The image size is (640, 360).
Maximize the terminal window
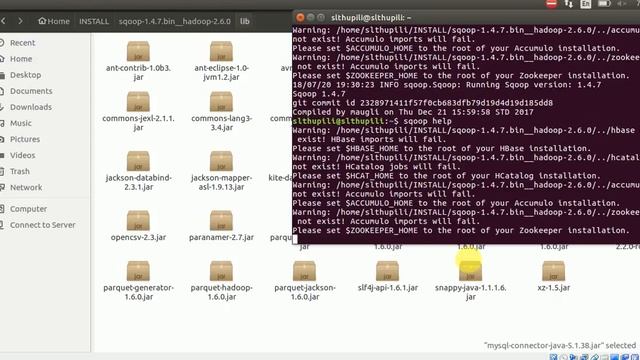click(321, 17)
